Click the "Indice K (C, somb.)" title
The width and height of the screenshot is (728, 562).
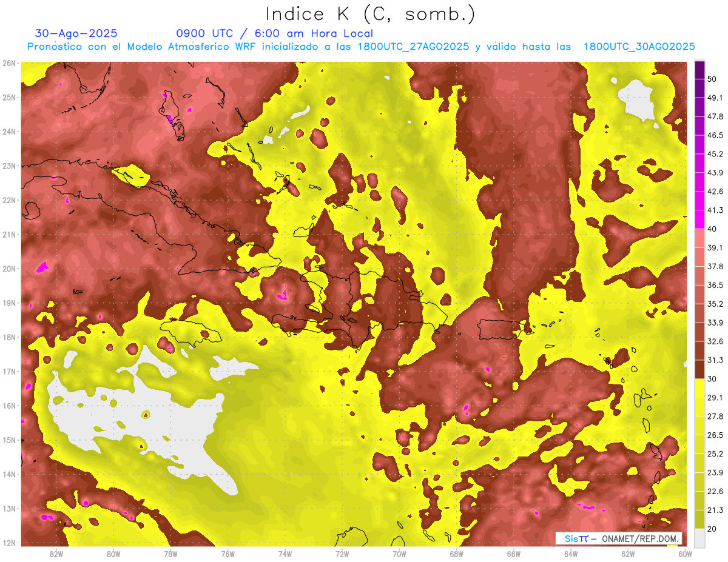(370, 14)
